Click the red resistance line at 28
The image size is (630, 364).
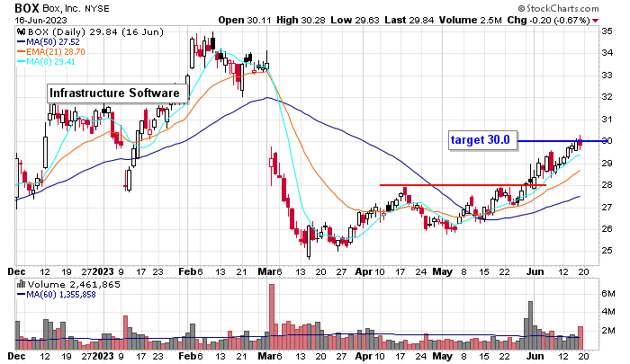click(x=463, y=185)
